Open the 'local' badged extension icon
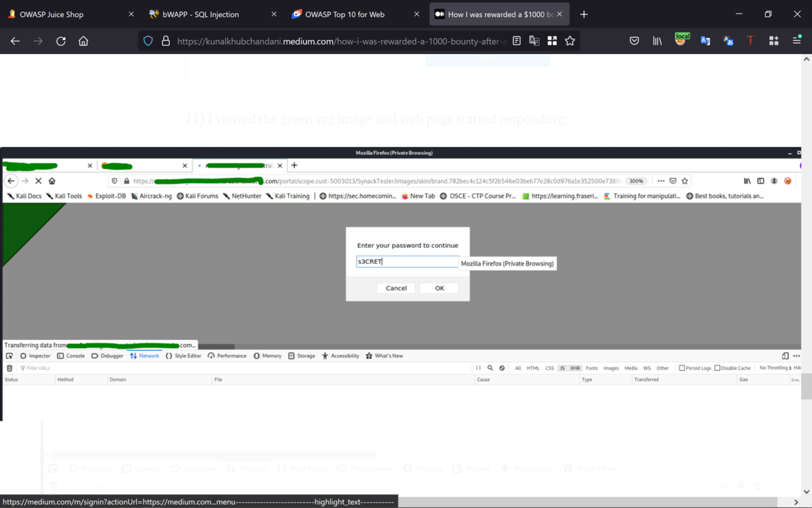The width and height of the screenshot is (812, 508). click(681, 40)
